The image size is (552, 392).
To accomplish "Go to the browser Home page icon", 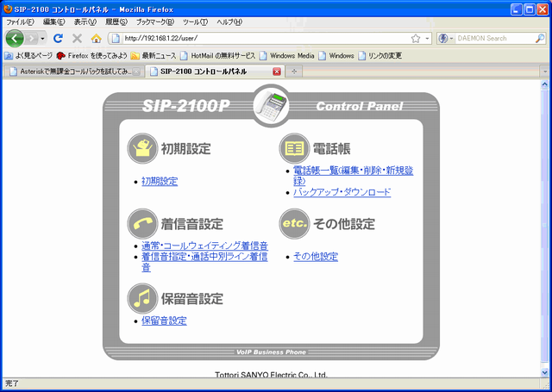I will [x=96, y=38].
